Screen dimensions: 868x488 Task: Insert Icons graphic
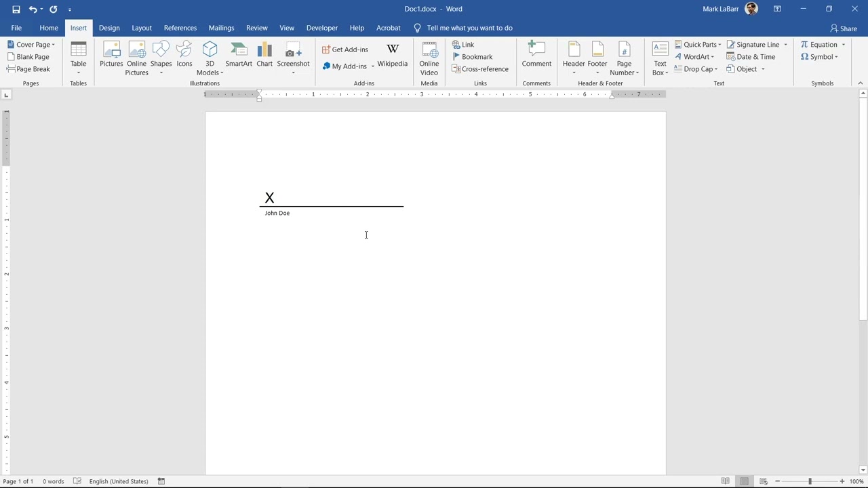[184, 54]
